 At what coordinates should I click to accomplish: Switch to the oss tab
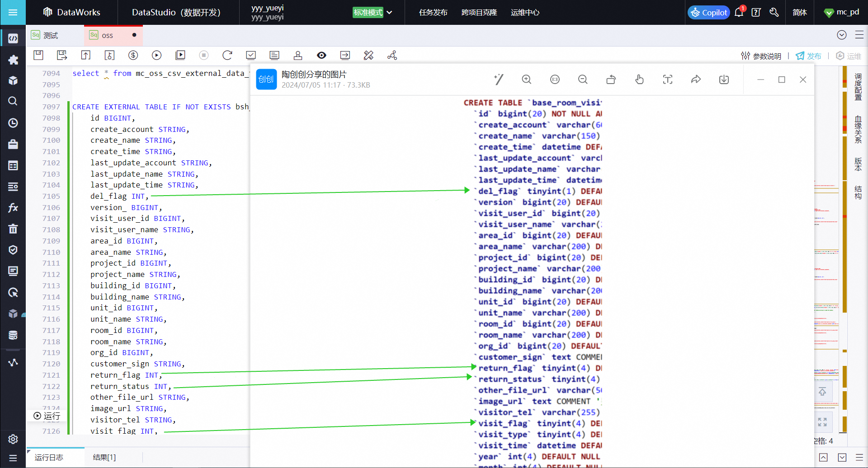point(113,35)
